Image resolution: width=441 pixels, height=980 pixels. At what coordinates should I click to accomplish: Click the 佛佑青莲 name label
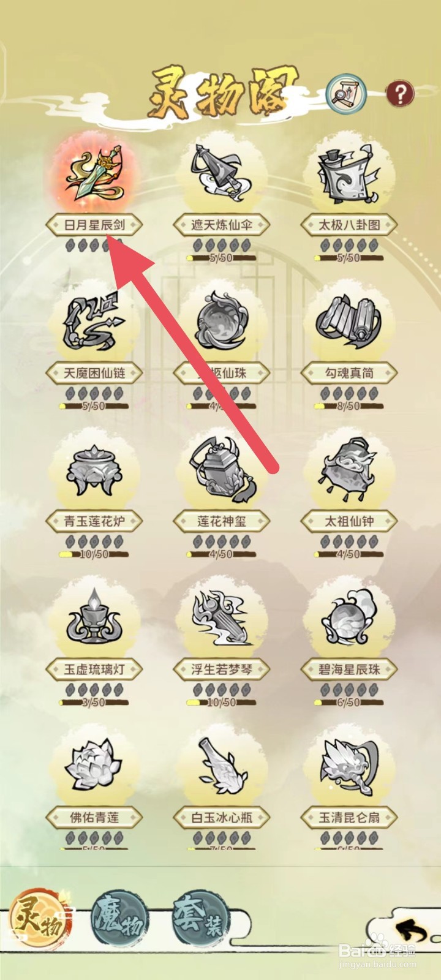94,818
